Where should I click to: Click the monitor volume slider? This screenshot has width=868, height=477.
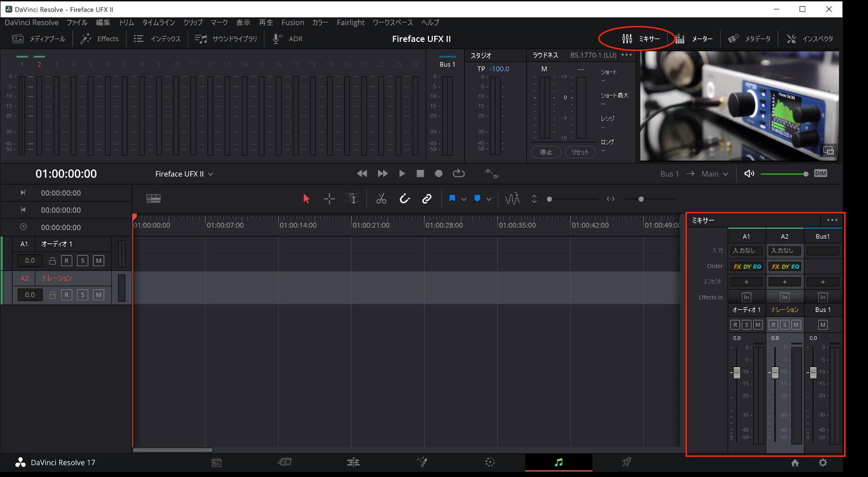[x=783, y=174]
